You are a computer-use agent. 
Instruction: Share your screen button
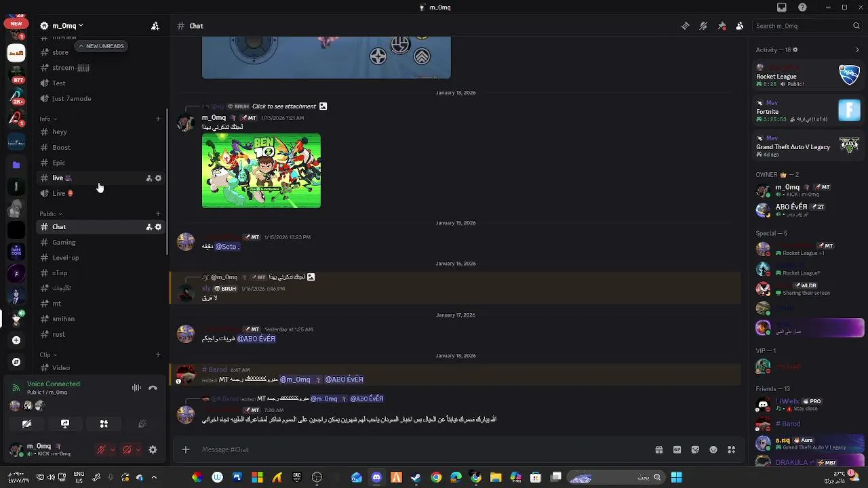[65, 424]
